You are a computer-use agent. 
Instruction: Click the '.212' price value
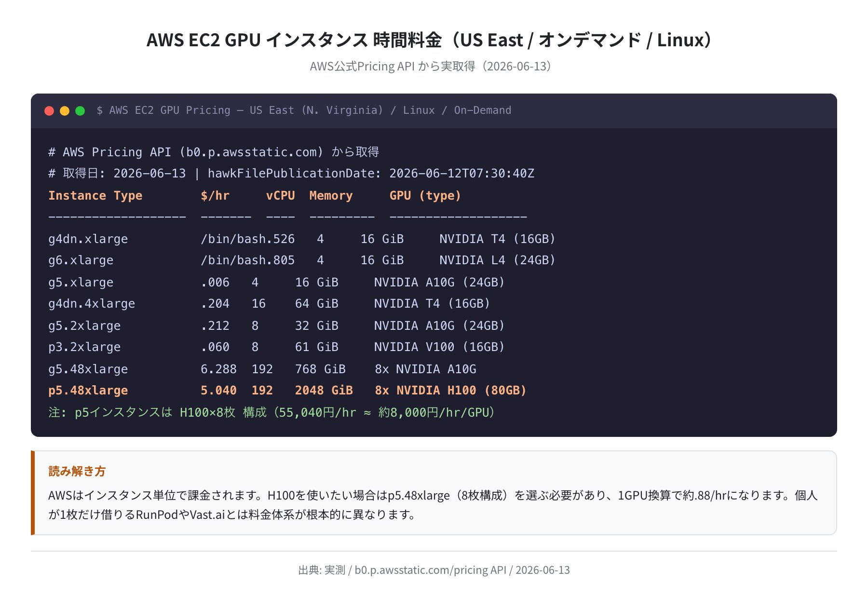pyautogui.click(x=215, y=325)
